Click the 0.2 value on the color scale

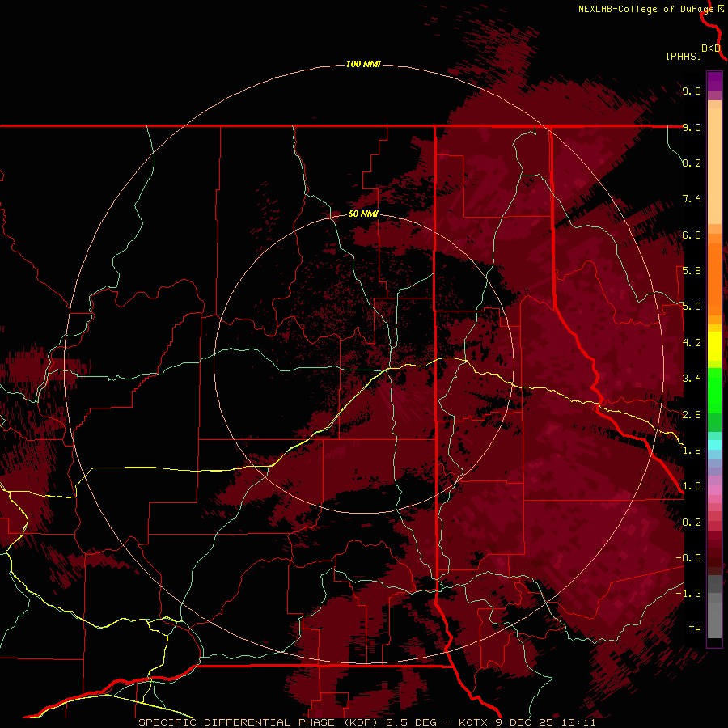tap(692, 523)
